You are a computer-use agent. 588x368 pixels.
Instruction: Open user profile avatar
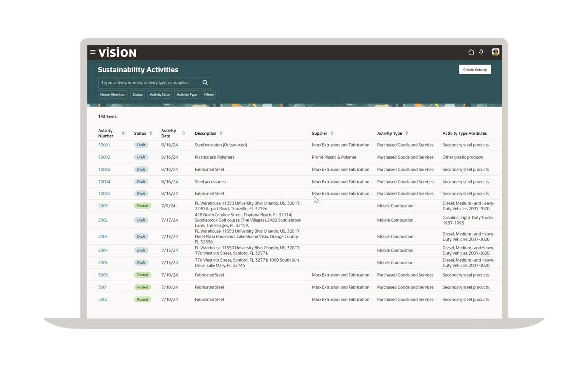point(495,52)
